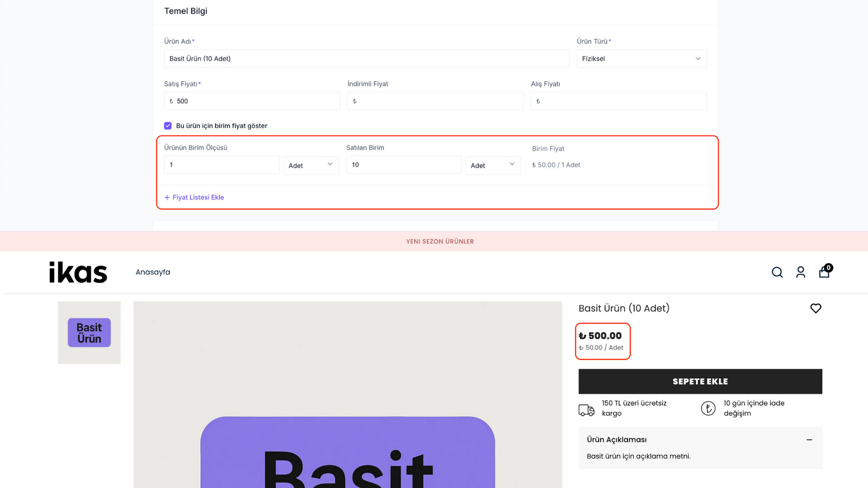Open the Ürünün Birim Ölçüsü unit dropdown

click(x=311, y=165)
